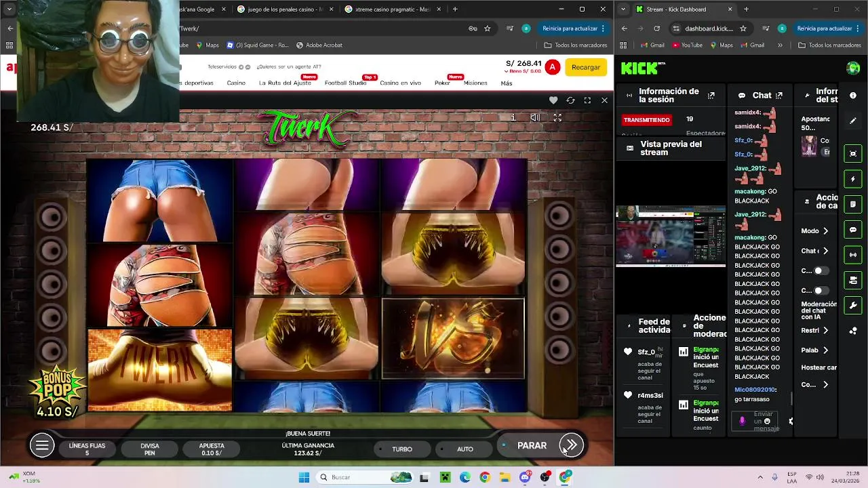Toggle the lightning bolt icon in Kick sidebar

click(x=853, y=179)
